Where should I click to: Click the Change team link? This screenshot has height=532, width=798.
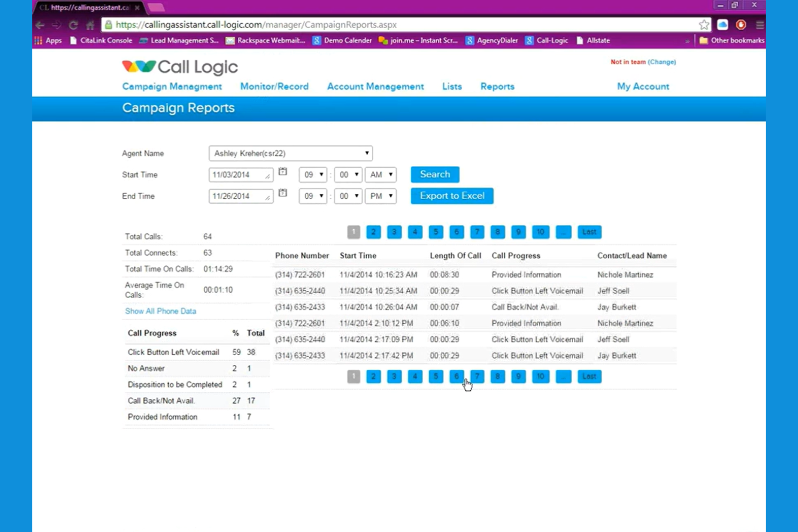point(662,61)
